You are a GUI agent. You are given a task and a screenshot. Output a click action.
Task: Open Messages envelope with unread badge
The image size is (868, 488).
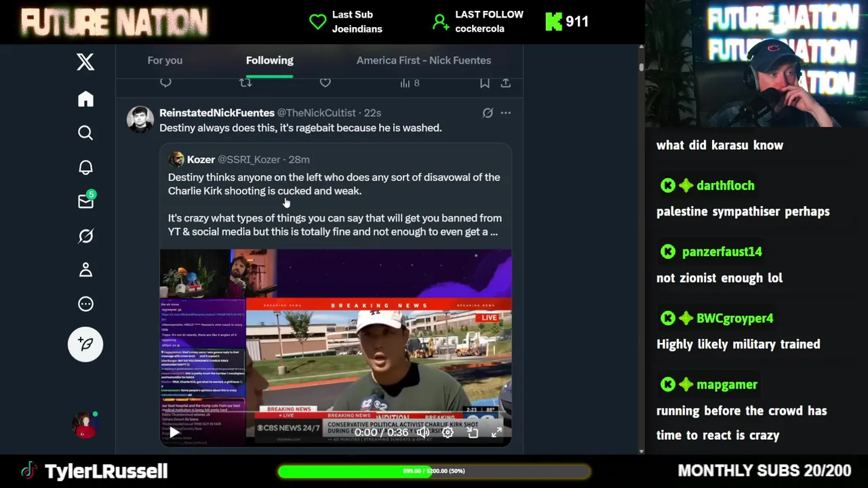(86, 201)
